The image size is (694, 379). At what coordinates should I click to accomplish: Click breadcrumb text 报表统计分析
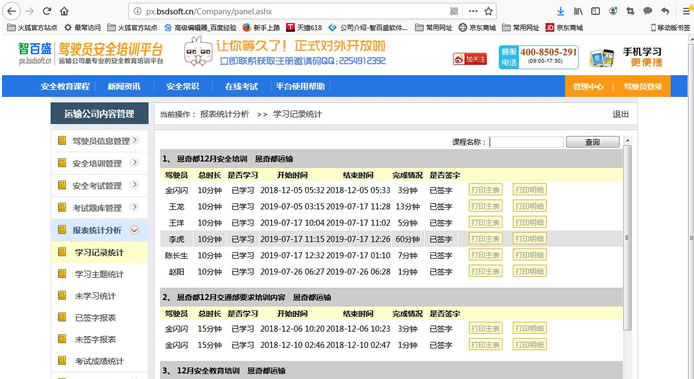(224, 114)
